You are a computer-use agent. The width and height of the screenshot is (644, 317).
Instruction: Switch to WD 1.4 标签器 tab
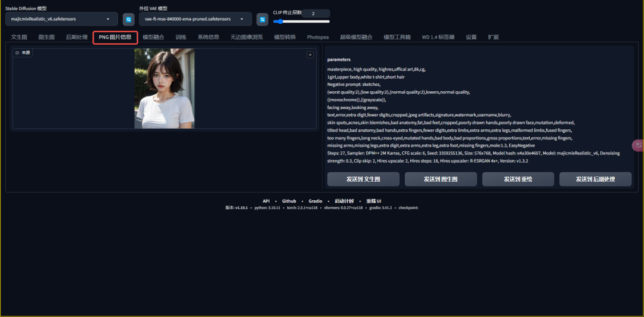click(x=438, y=37)
